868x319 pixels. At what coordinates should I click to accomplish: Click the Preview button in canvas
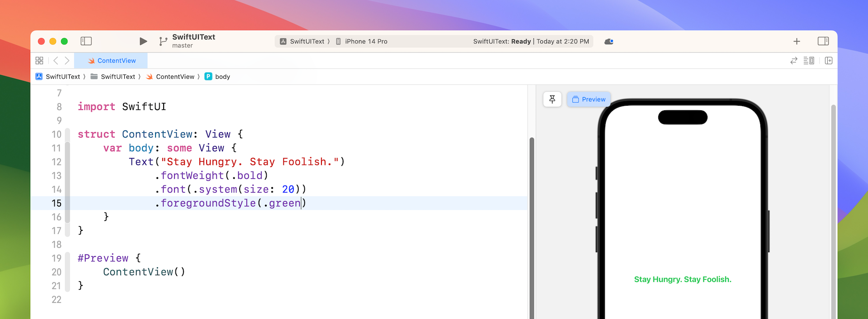point(589,99)
